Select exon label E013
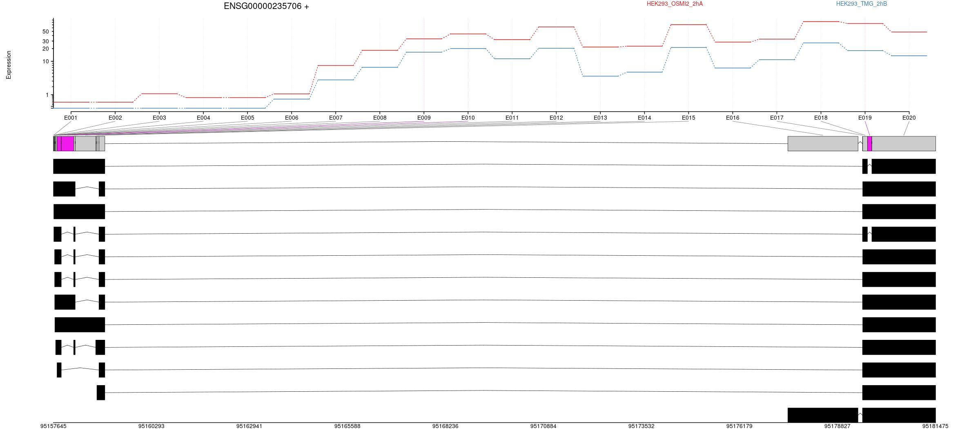The height and width of the screenshot is (433, 980). click(600, 118)
